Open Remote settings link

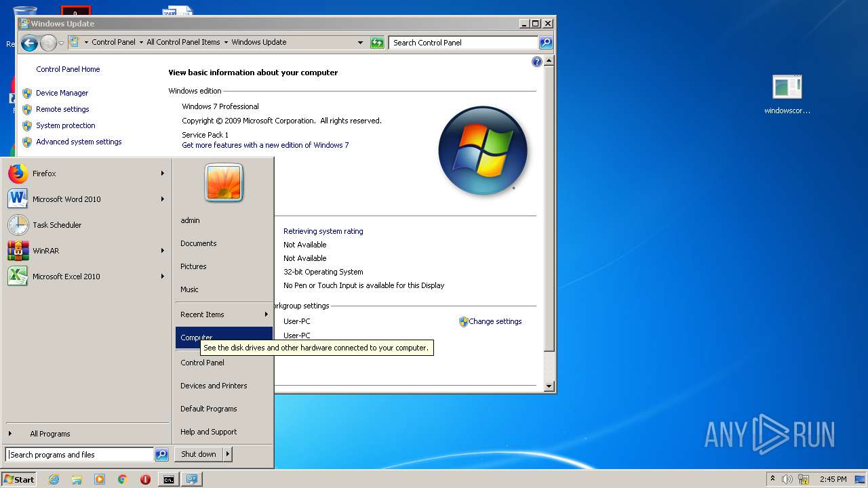pos(62,109)
